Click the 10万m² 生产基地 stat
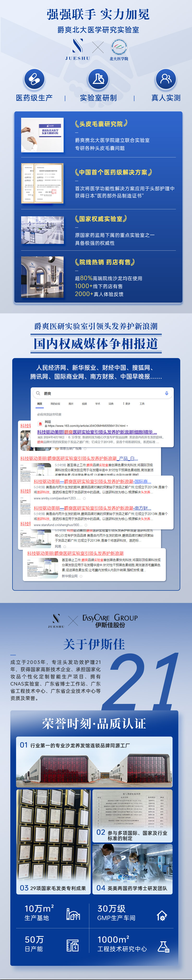This screenshot has height=980, width=192. (x=39, y=913)
